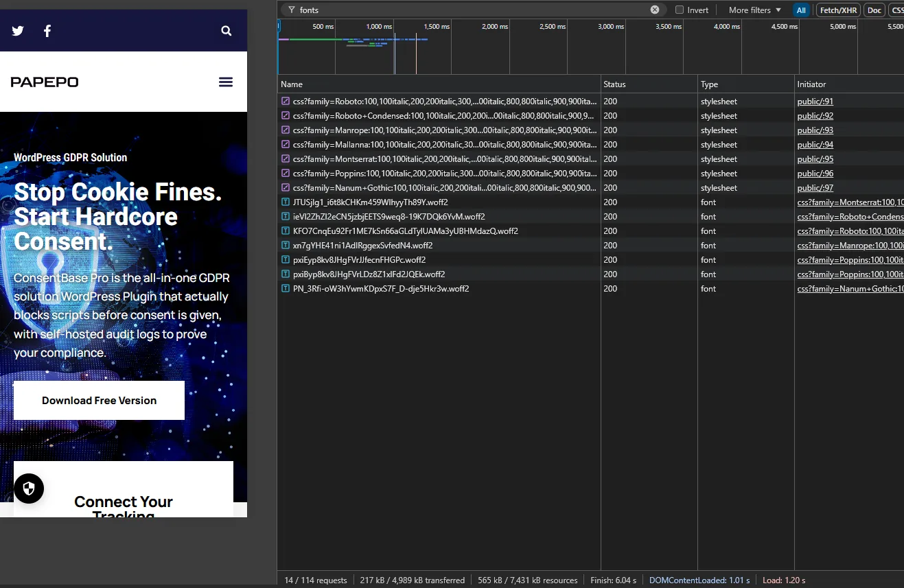Click the shield consent badge icon
Screen dimensions: 904x588
pos(29,489)
